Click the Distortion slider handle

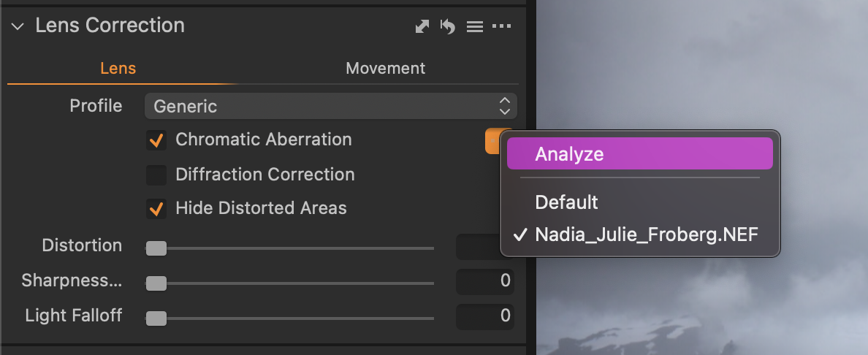[x=156, y=248]
